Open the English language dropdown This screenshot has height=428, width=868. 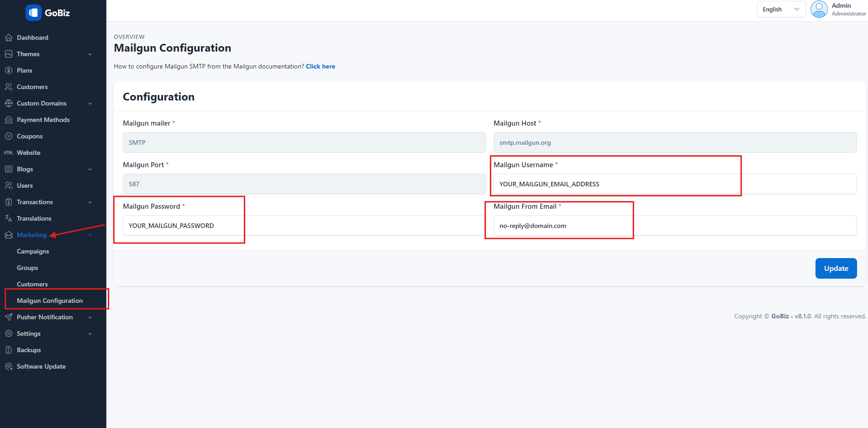coord(781,9)
